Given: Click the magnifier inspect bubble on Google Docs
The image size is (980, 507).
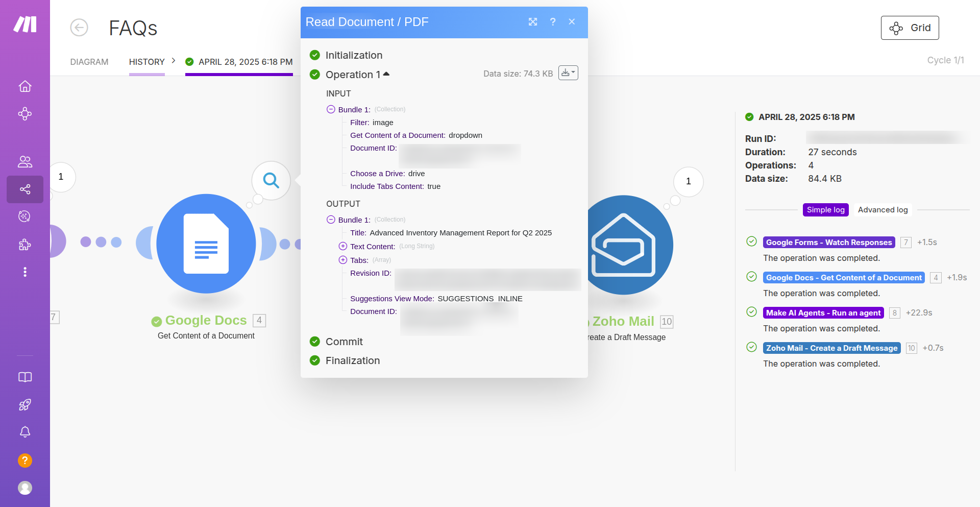Looking at the screenshot, I should (x=271, y=180).
